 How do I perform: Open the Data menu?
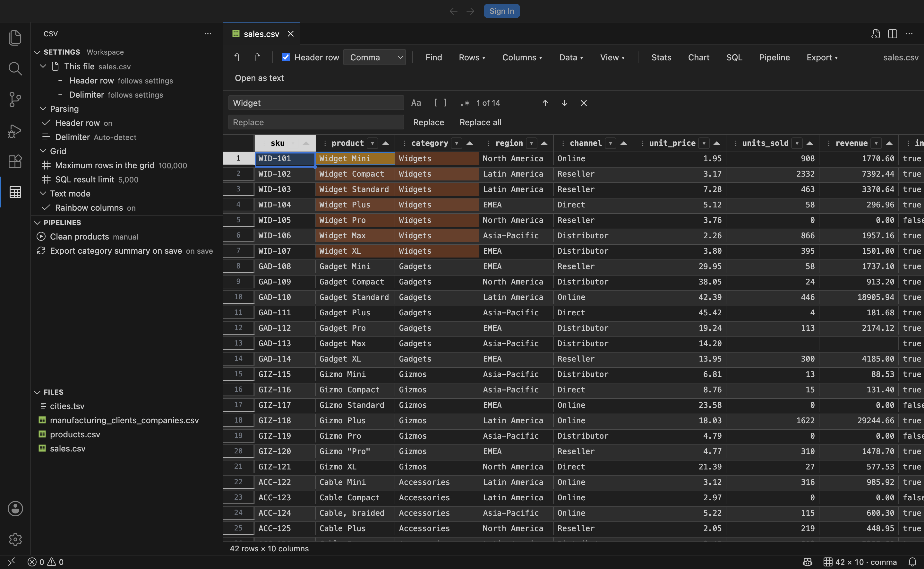click(x=571, y=57)
